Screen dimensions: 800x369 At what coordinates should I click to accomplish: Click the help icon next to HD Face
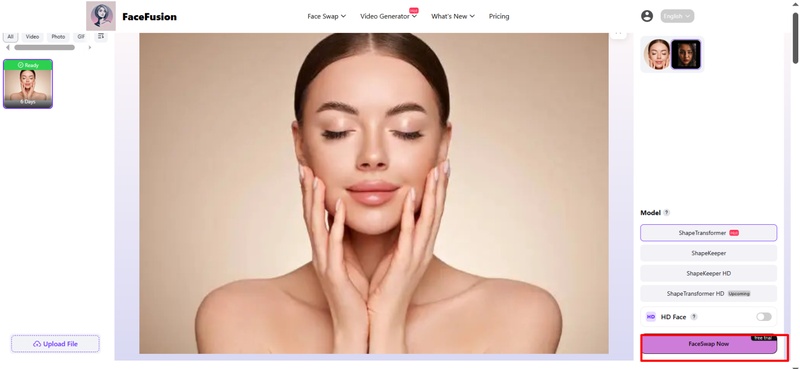[x=694, y=317]
